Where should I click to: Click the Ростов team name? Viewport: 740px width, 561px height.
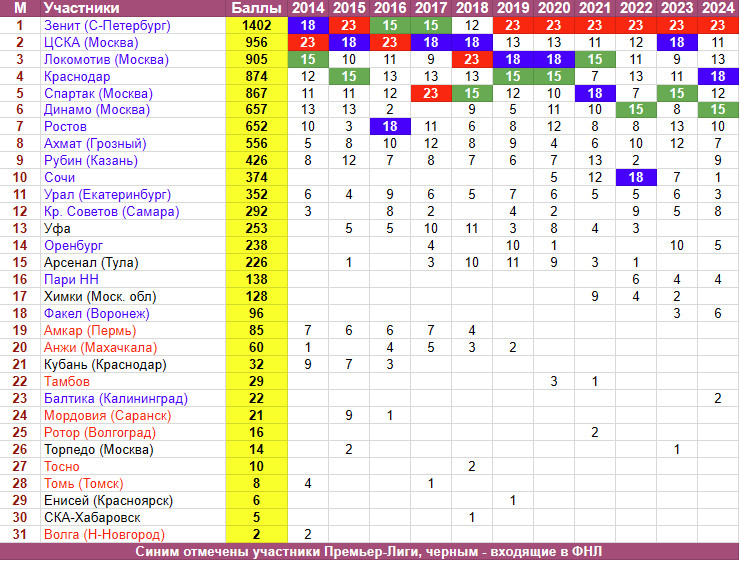(x=65, y=126)
